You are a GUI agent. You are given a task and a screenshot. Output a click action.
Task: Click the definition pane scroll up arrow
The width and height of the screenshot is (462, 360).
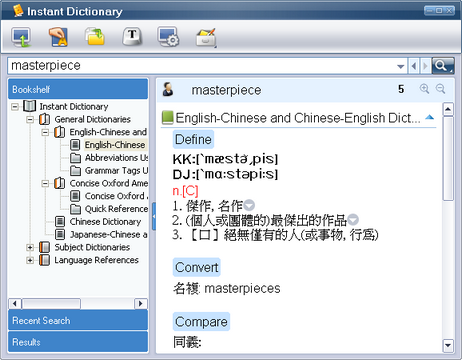[x=448, y=109]
